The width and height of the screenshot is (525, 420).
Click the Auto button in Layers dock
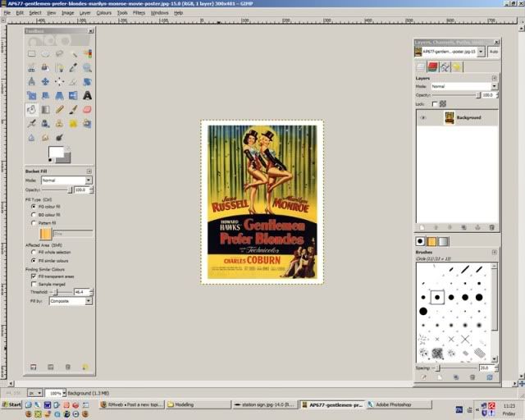click(494, 52)
